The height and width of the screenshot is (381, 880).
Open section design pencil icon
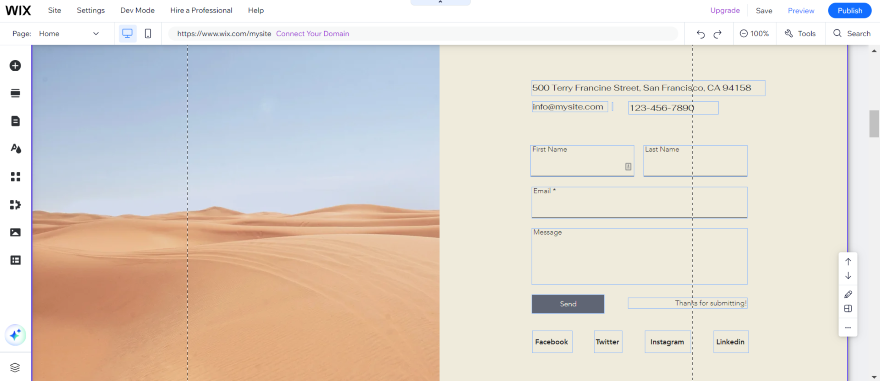[x=848, y=295]
